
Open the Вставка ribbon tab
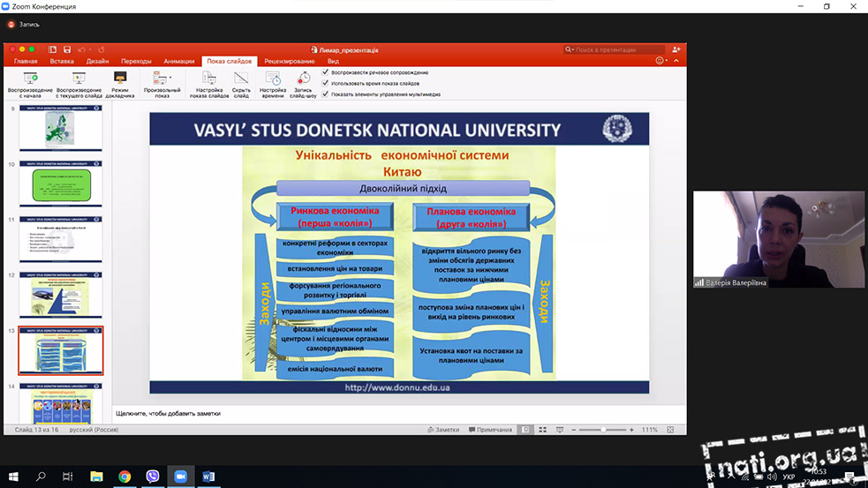[62, 62]
